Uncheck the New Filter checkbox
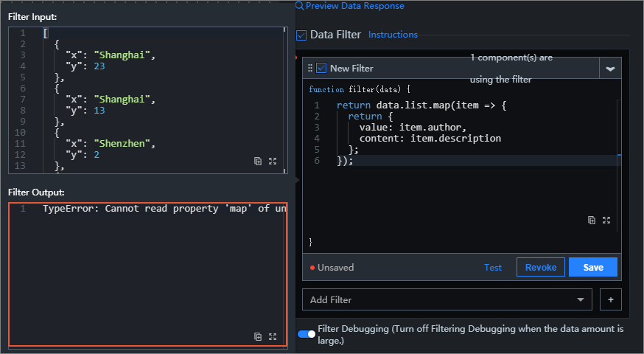This screenshot has width=644, height=354. tap(321, 69)
